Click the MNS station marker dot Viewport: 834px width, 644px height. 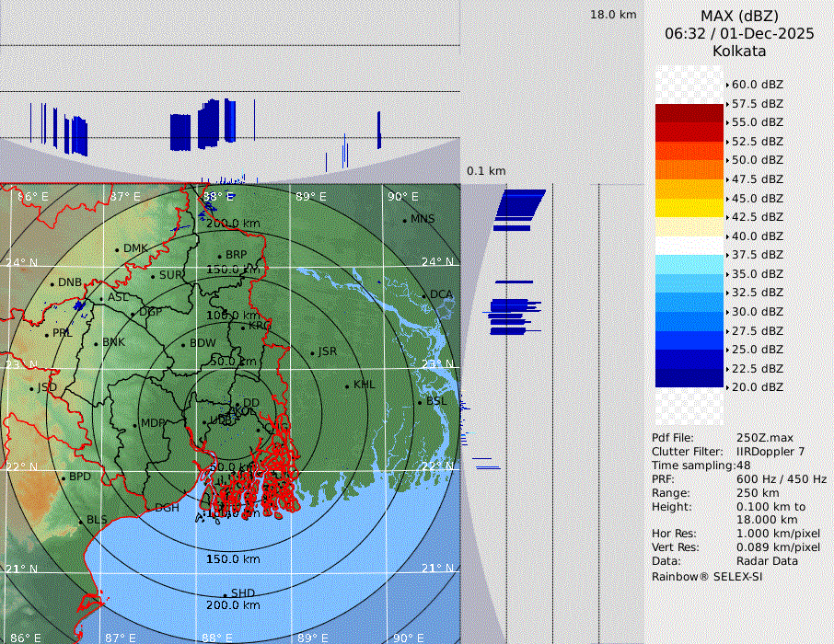[404, 220]
